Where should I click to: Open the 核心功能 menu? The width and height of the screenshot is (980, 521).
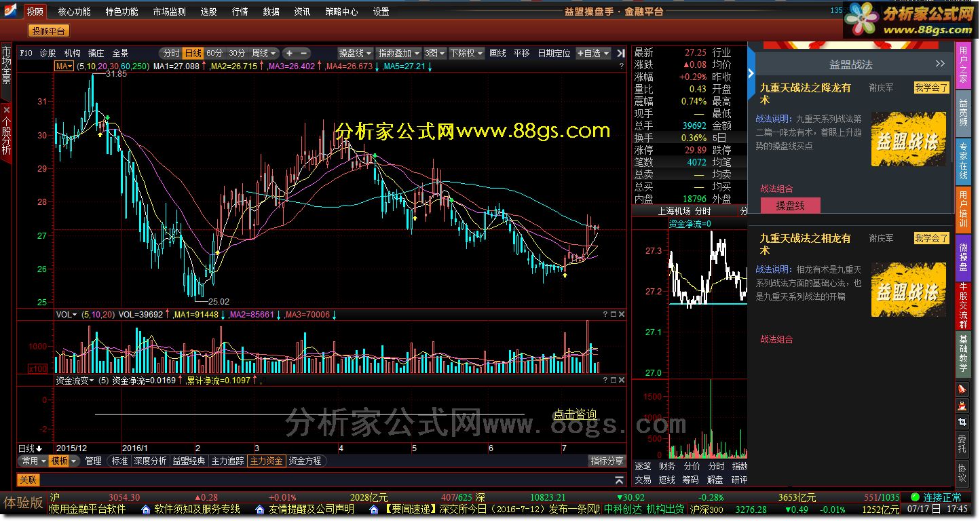click(74, 12)
